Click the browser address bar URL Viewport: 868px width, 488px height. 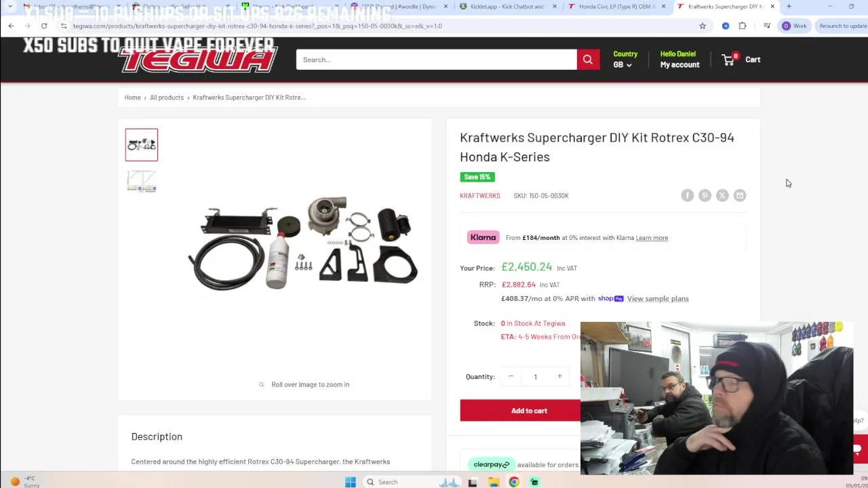point(257,26)
